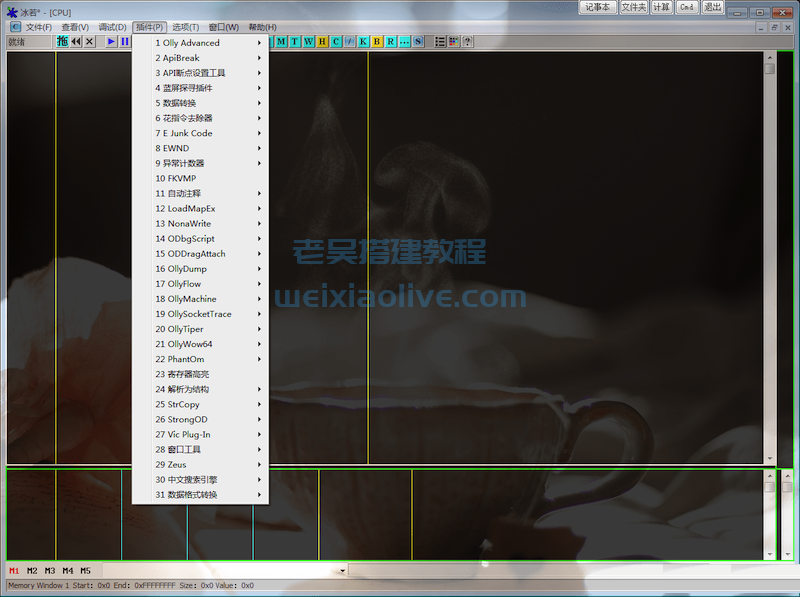Screen dimensions: 800x597
Task: Show Handles window using H button
Action: tap(322, 42)
